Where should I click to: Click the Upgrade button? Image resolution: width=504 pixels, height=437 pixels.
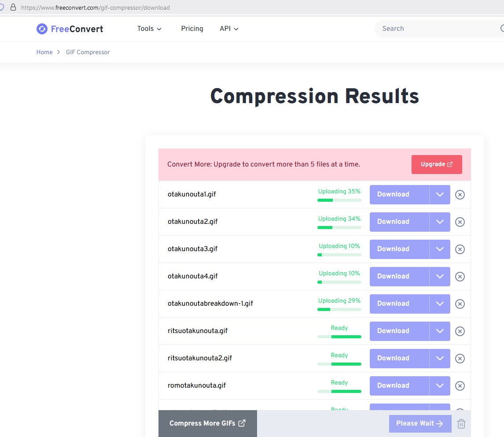point(437,164)
